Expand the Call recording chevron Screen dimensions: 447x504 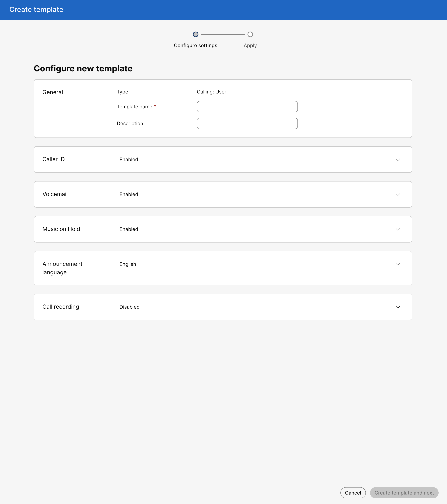[x=398, y=307]
